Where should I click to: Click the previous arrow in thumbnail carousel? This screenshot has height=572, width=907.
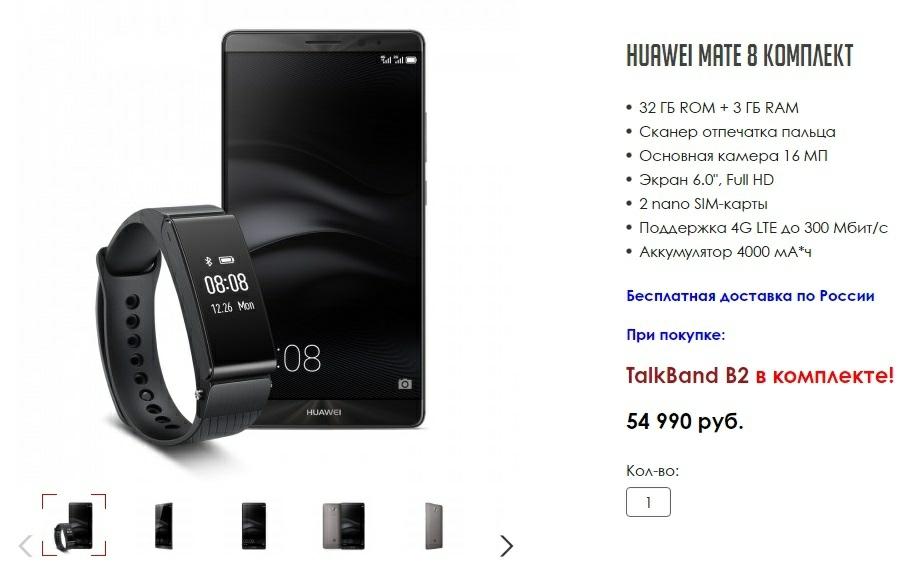tap(25, 546)
